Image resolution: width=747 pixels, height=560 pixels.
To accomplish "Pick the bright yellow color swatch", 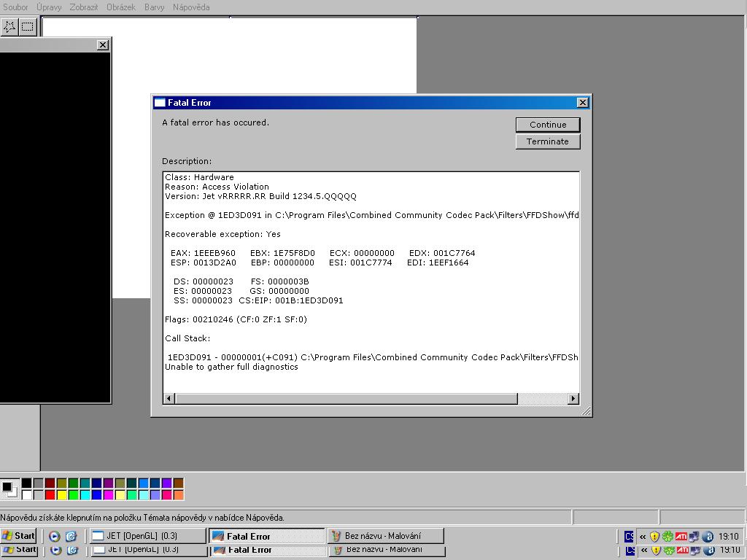I will pyautogui.click(x=61, y=495).
